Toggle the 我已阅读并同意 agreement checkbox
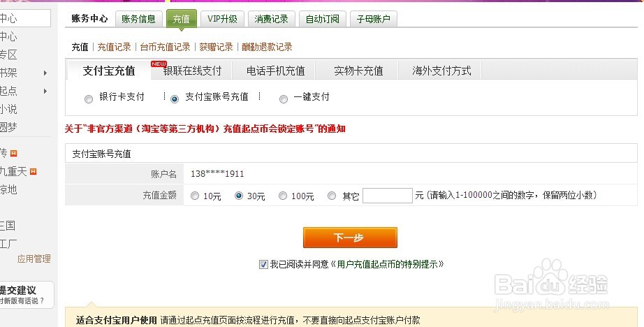This screenshot has height=327, width=644. (264, 265)
